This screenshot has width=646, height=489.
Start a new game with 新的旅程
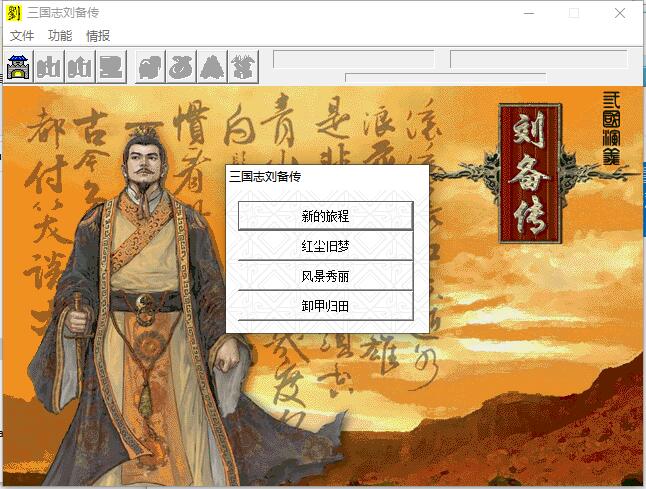tap(325, 216)
